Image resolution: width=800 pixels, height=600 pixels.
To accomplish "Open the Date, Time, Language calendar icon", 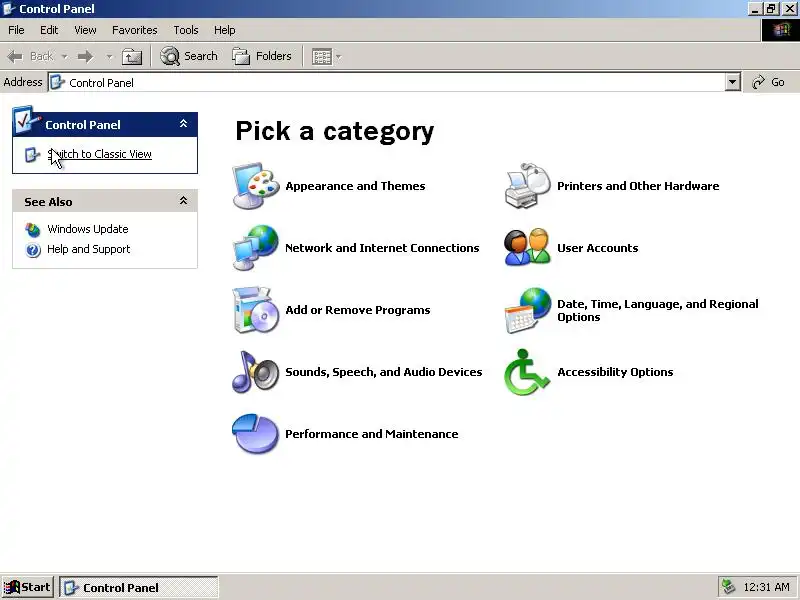I will click(528, 310).
